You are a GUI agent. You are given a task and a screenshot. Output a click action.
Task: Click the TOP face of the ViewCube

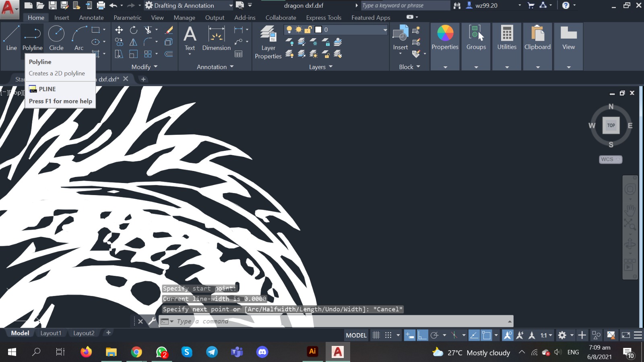pyautogui.click(x=611, y=125)
